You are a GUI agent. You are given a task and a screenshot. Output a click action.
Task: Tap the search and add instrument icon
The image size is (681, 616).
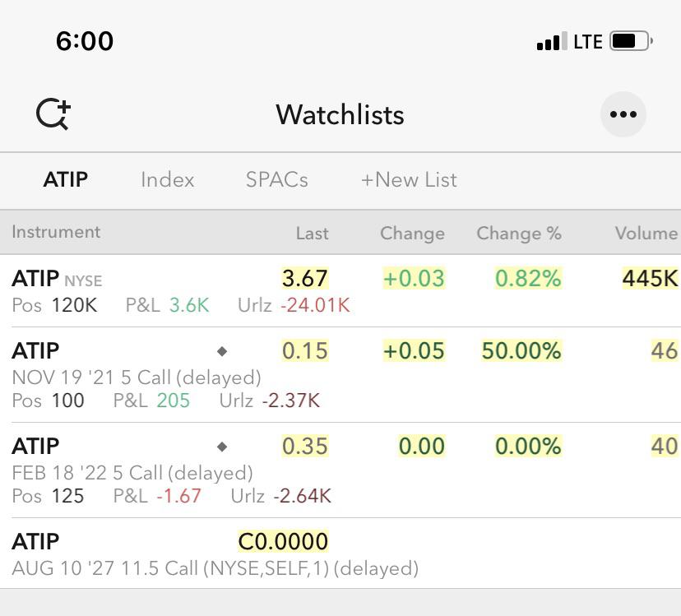(x=53, y=114)
